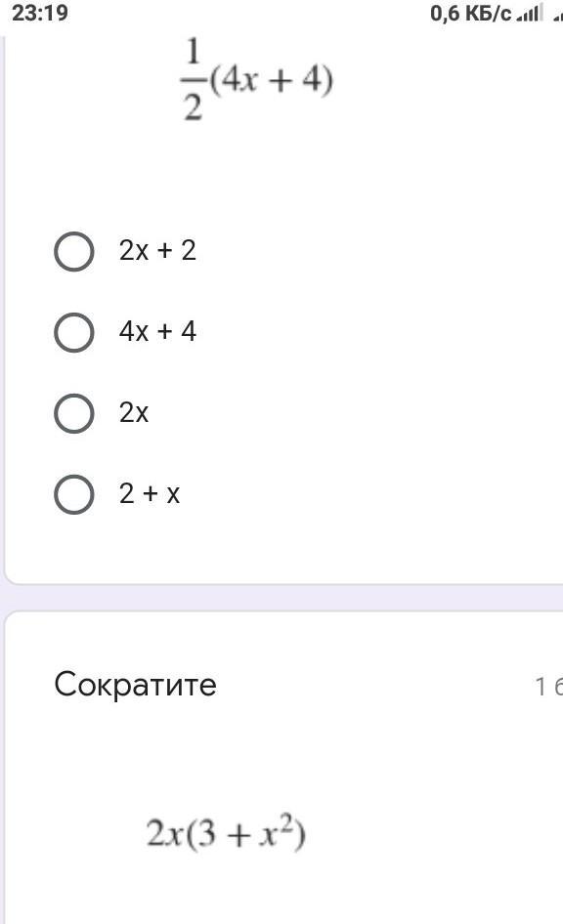Viewport: 563px width, 924px height.
Task: Select the radio button for 4x + 4
Action: pyautogui.click(x=73, y=332)
